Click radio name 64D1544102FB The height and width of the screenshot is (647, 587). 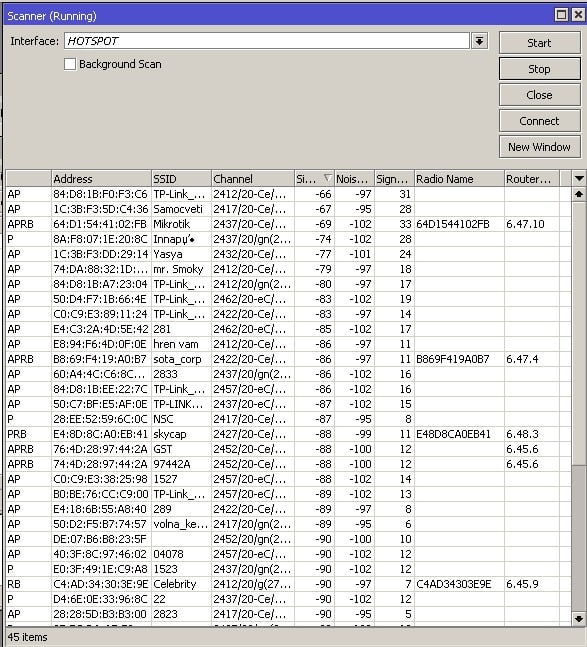tap(453, 224)
